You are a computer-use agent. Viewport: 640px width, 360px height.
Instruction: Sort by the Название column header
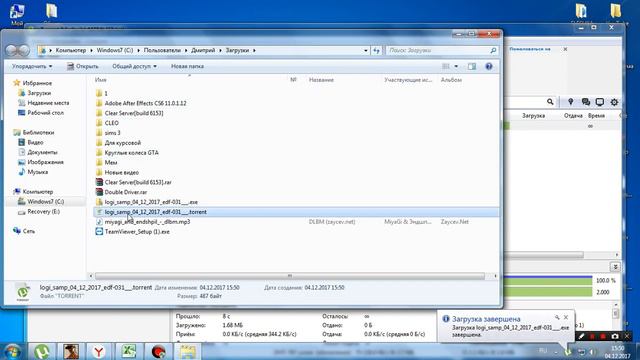click(321, 80)
